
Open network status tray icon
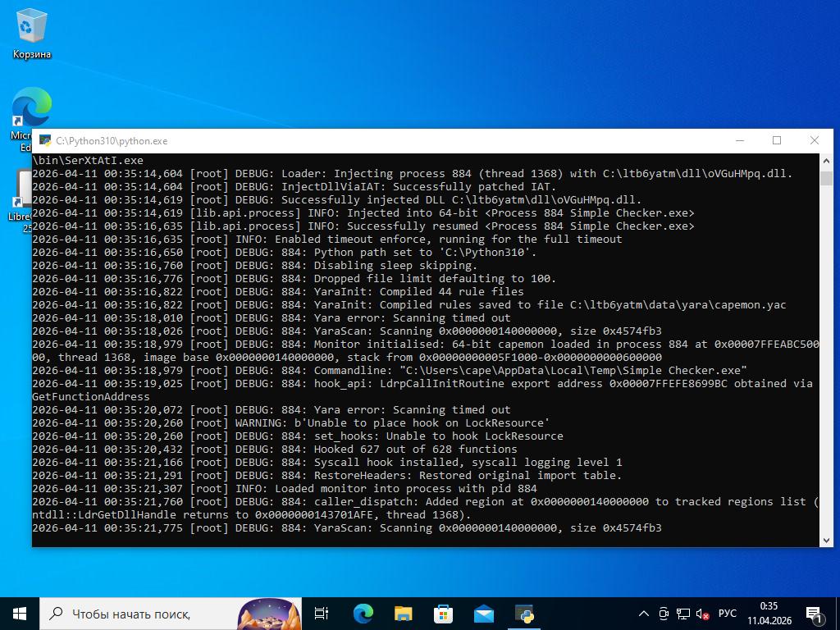coord(682,614)
